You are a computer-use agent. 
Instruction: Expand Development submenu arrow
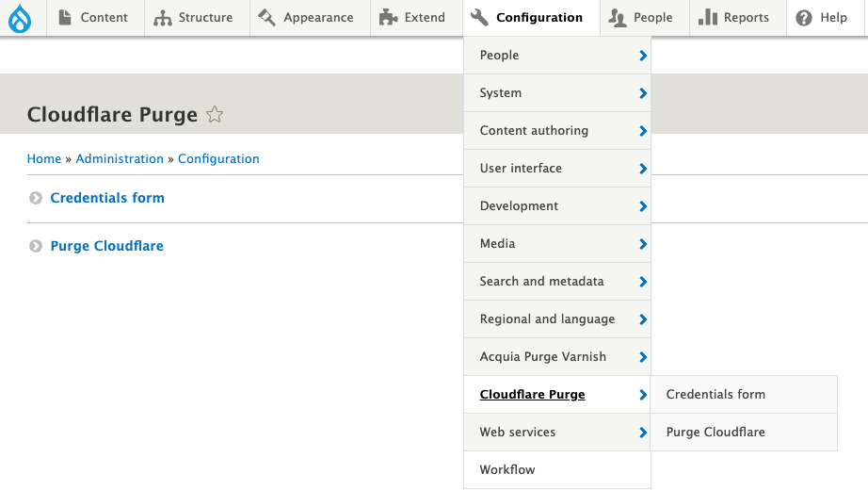643,206
